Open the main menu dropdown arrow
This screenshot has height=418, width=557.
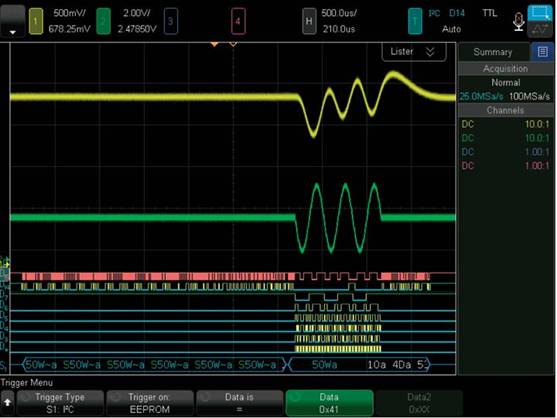[x=12, y=21]
